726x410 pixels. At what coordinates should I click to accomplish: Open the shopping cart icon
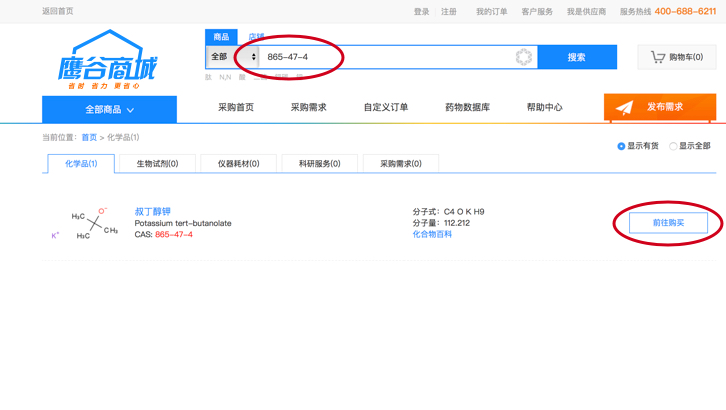click(x=657, y=57)
